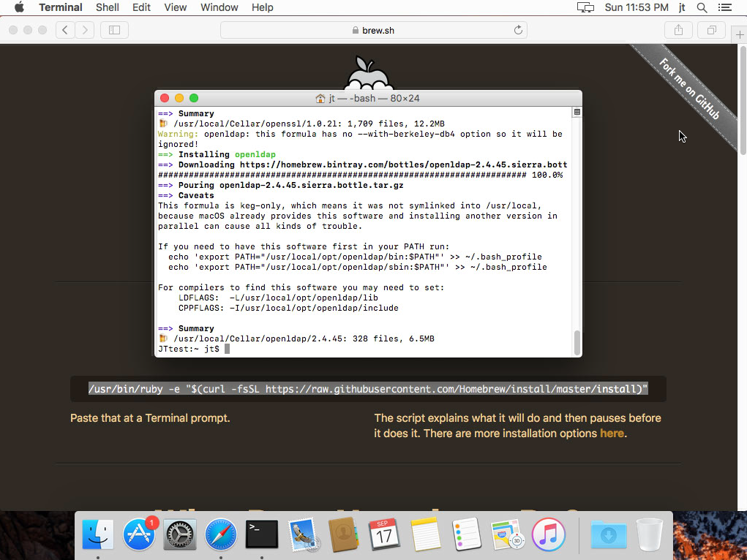Open the Downloads folder in the Dock
This screenshot has height=560, width=747.
(x=609, y=534)
